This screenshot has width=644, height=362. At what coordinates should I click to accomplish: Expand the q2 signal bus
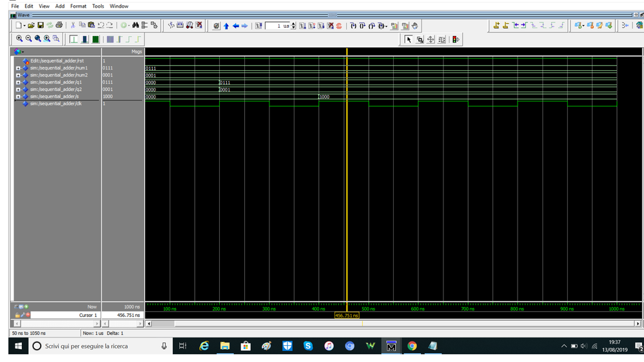point(18,90)
